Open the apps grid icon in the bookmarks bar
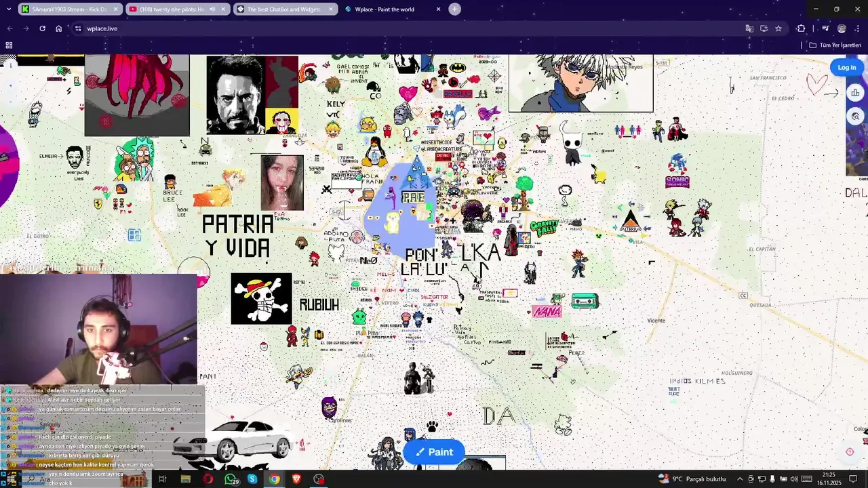 [9, 45]
